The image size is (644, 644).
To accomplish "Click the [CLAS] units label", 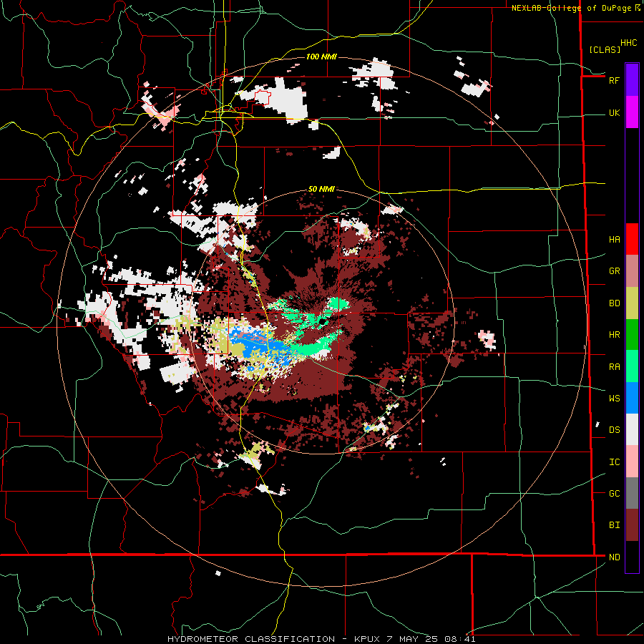I will [605, 49].
